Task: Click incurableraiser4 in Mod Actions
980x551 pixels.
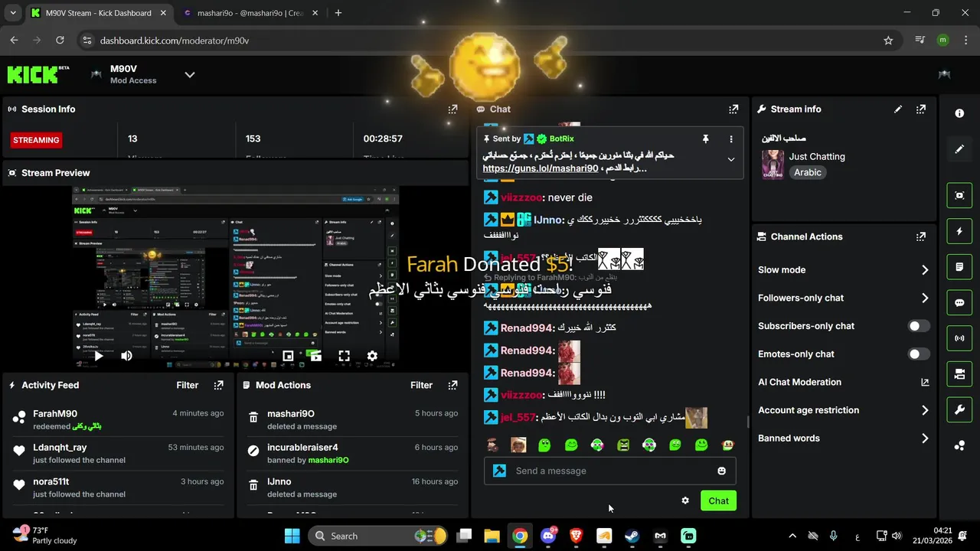Action: tap(302, 447)
